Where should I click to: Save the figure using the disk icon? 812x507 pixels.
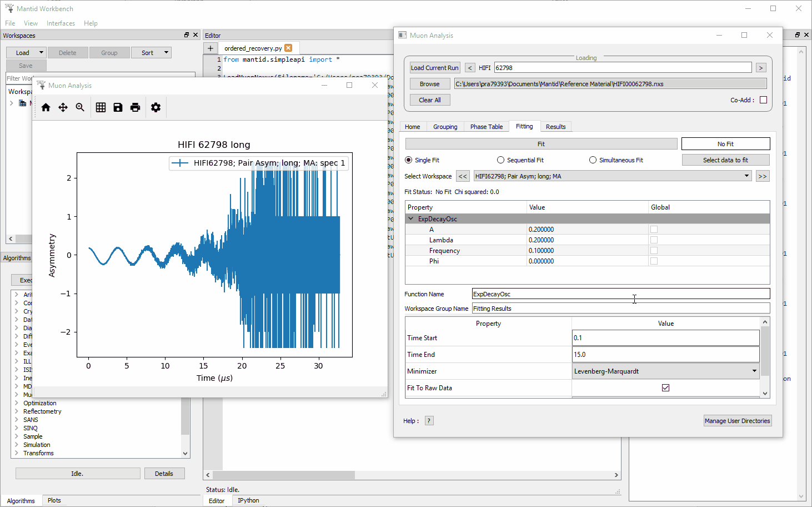(118, 107)
